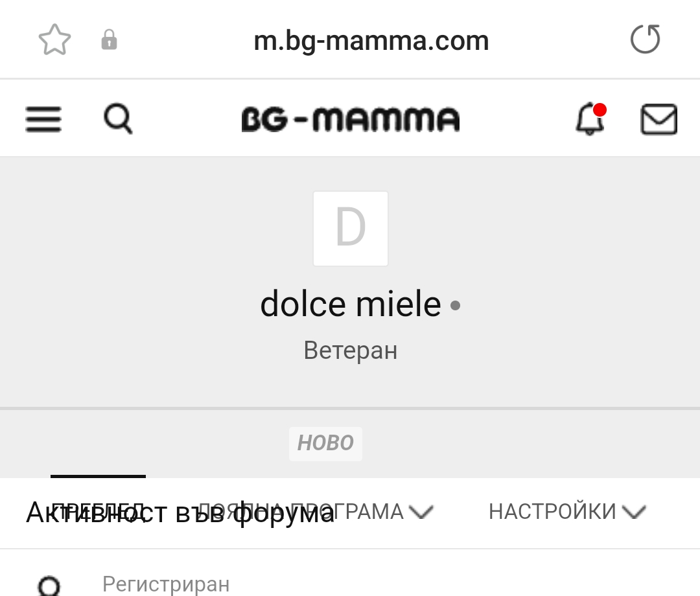Click the НОВО badge
The width and height of the screenshot is (700, 596).
tap(325, 444)
